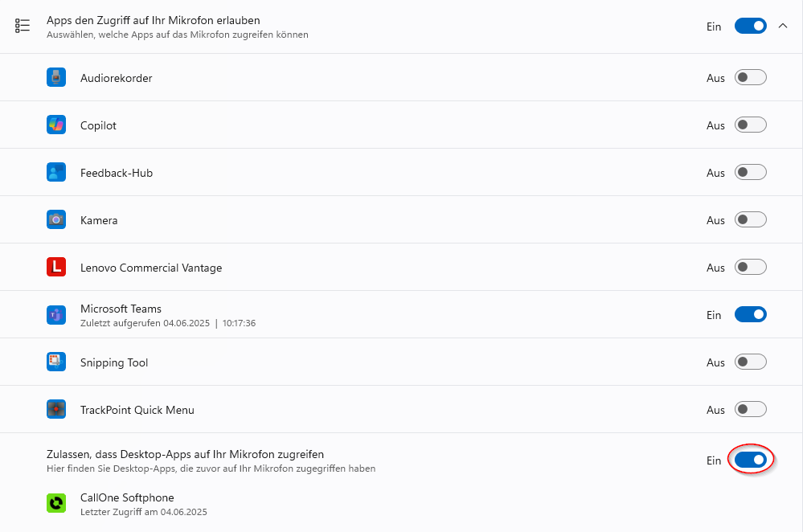Screen dimensions: 803x532
Task: Switch on Snipping Tool microphone access
Action: [x=750, y=362]
